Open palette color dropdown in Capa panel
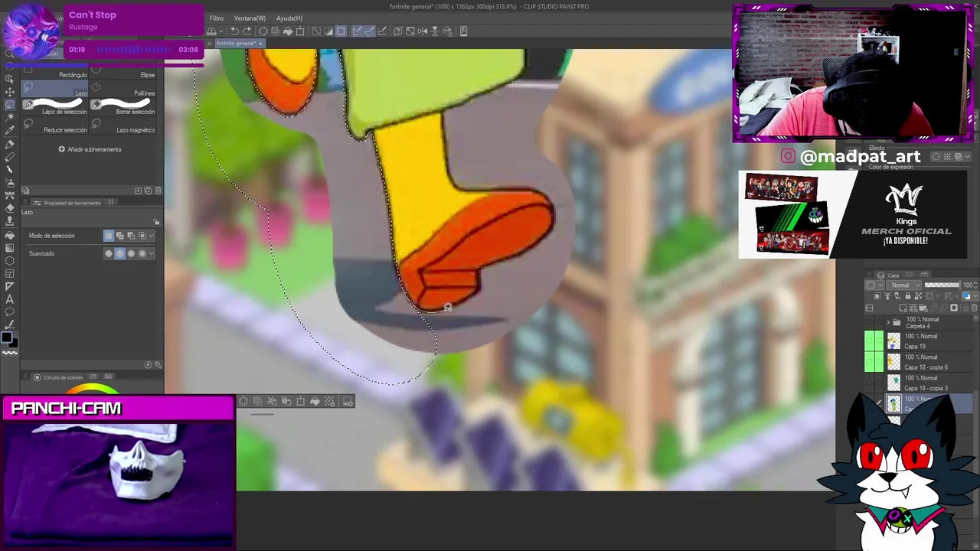 pos(874,285)
